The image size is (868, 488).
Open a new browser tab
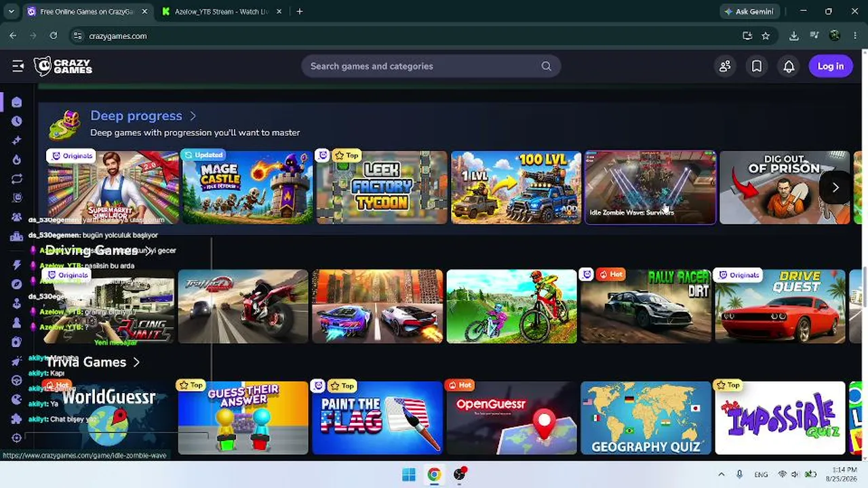(300, 12)
